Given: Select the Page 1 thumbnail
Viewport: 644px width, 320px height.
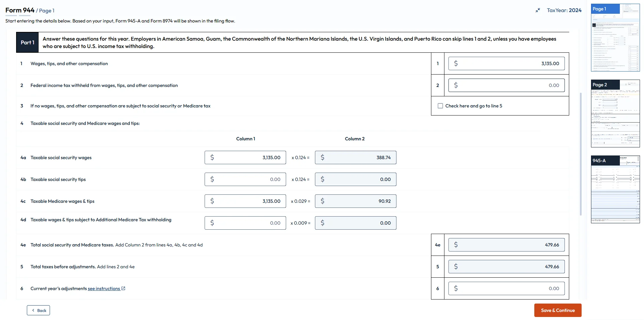Looking at the screenshot, I should tap(615, 38).
